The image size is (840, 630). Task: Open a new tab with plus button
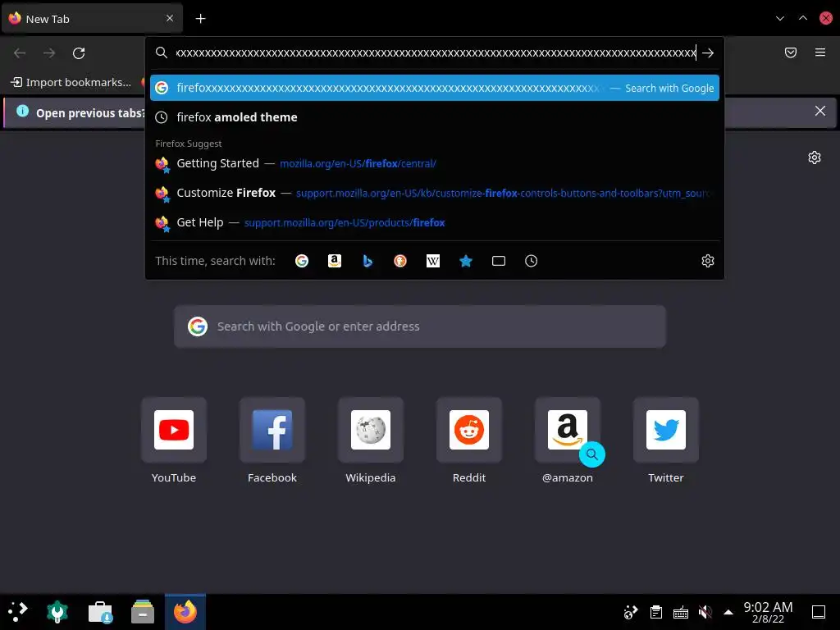pyautogui.click(x=200, y=19)
